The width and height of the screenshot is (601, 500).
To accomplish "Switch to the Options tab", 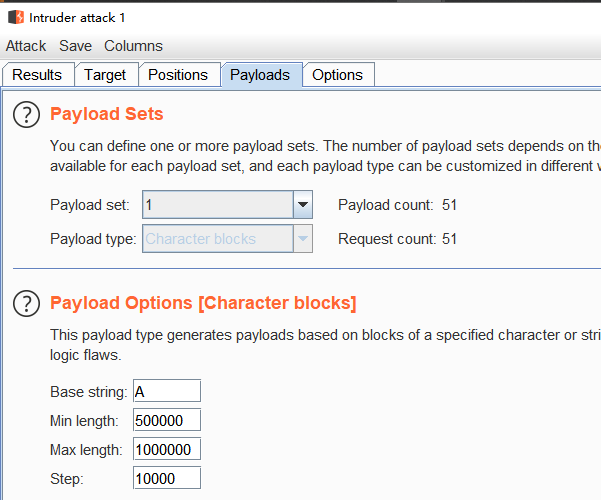I will (338, 75).
